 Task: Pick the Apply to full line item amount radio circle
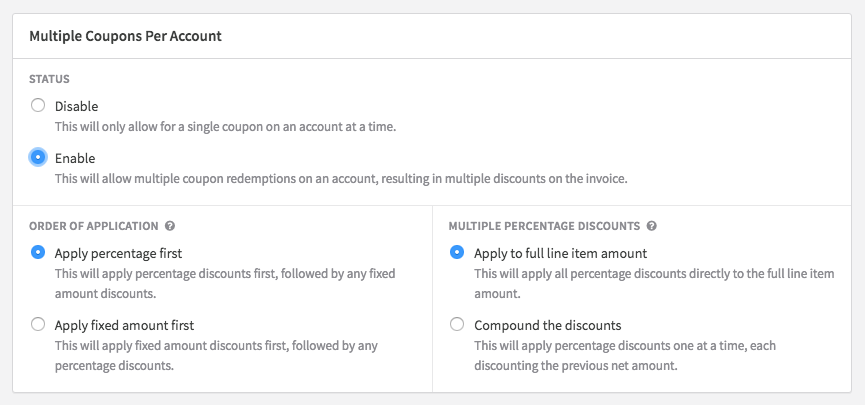[457, 253]
